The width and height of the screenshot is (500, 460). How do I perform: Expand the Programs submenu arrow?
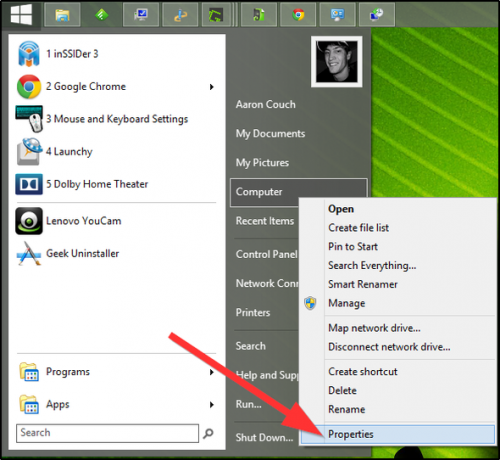tap(212, 372)
